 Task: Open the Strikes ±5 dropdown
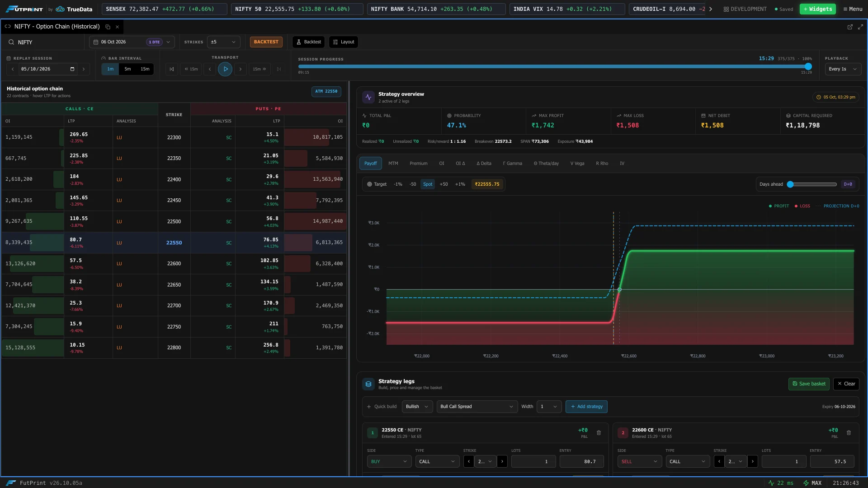coord(223,42)
